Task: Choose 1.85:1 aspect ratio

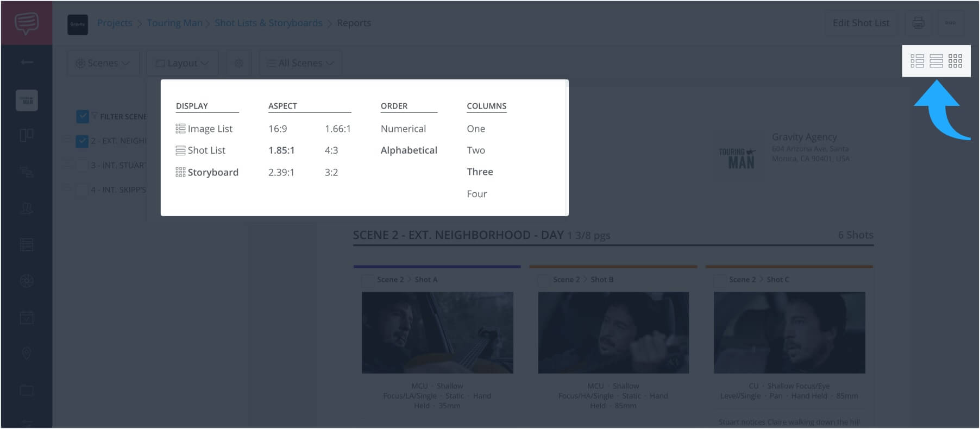Action: [x=281, y=150]
